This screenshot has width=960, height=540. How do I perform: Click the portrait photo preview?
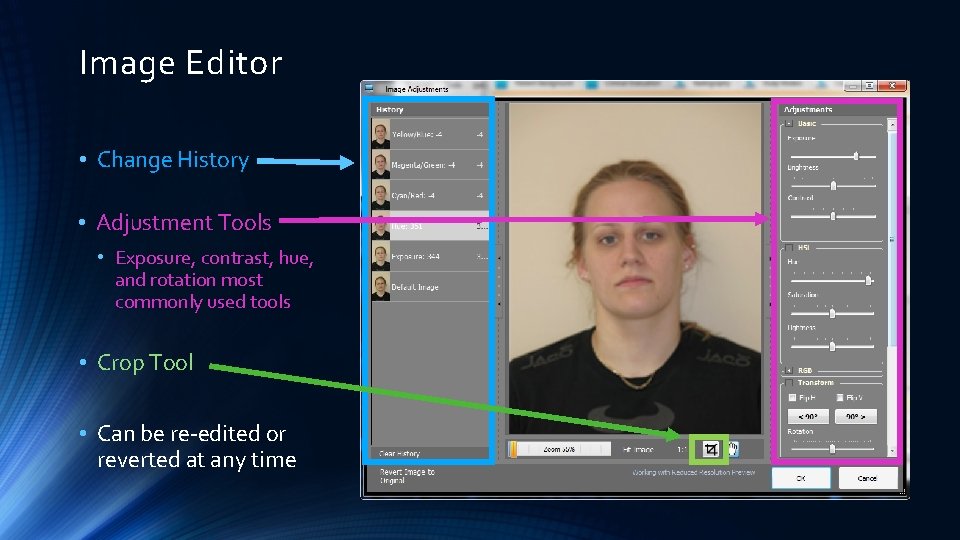(x=635, y=268)
